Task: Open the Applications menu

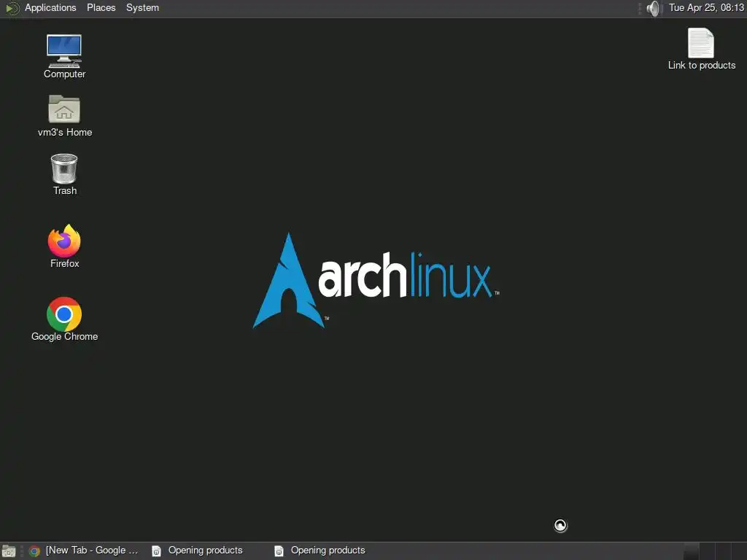Action: (x=50, y=7)
